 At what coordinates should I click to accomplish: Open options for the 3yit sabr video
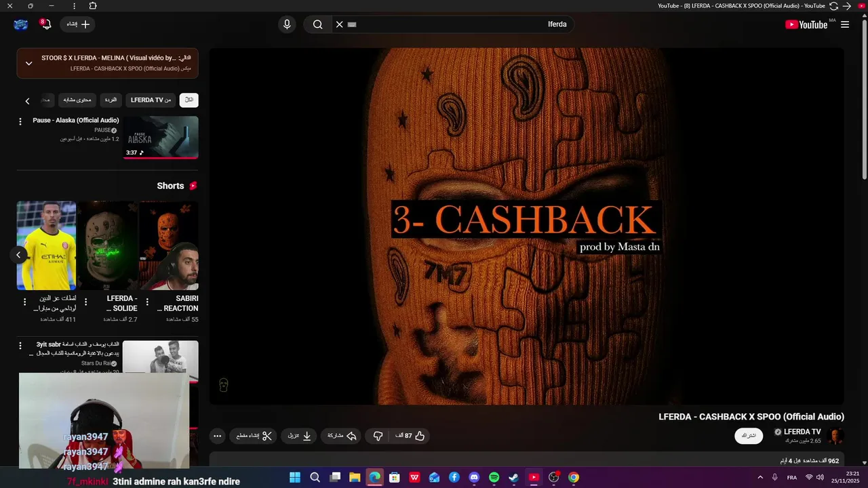[20, 346]
